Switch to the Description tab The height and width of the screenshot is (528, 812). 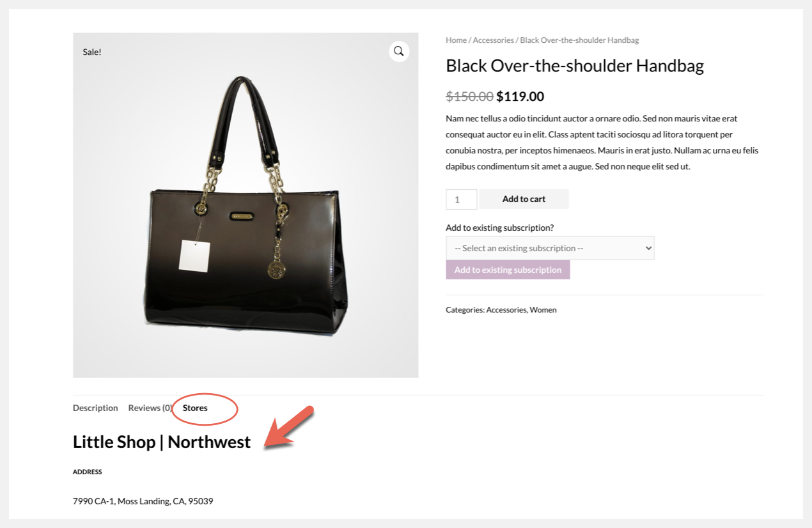[x=95, y=408]
